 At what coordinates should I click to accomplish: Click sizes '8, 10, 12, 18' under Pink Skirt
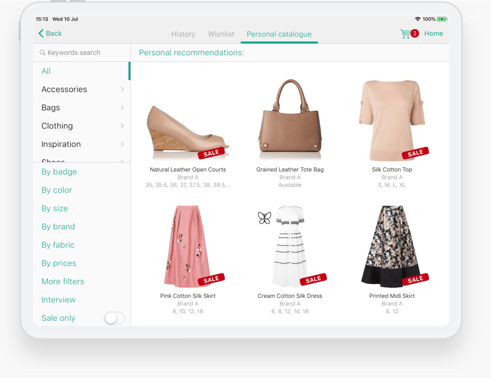click(188, 312)
